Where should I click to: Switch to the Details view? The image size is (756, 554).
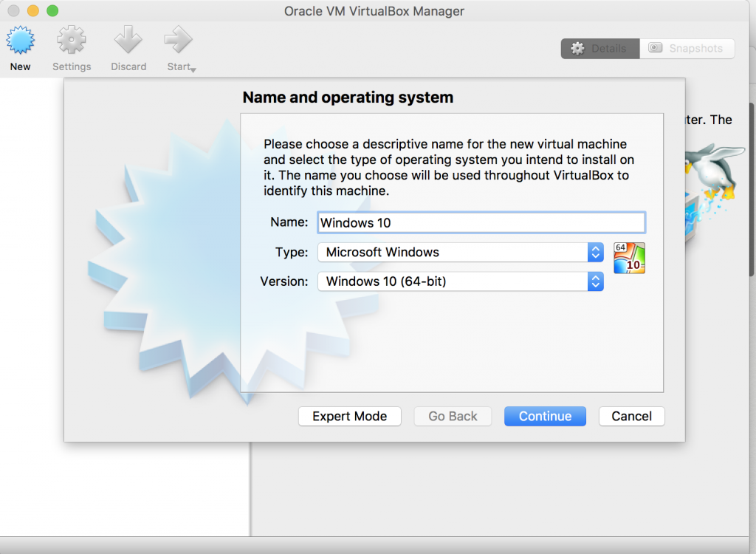(600, 49)
